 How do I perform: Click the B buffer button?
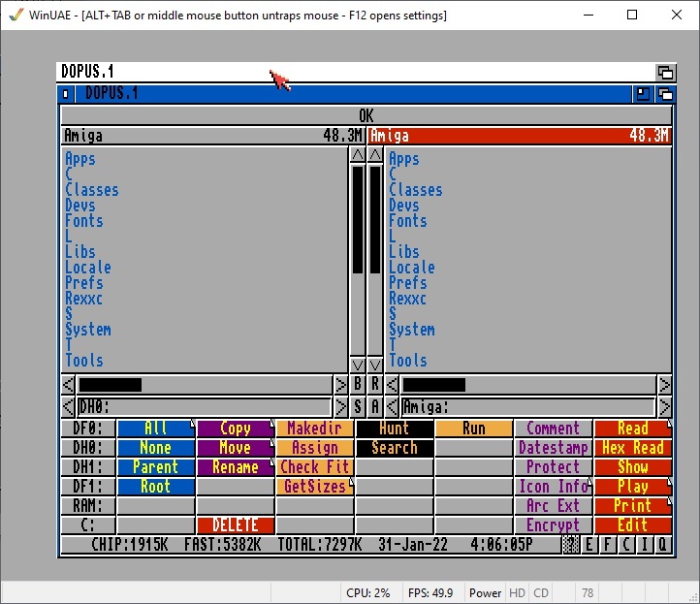[357, 384]
